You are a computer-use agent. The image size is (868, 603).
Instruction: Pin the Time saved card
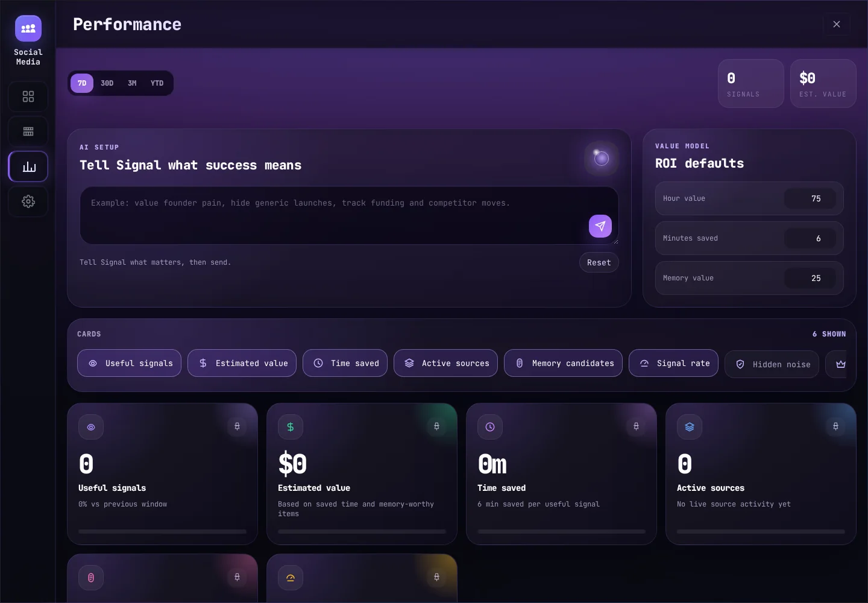636,426
